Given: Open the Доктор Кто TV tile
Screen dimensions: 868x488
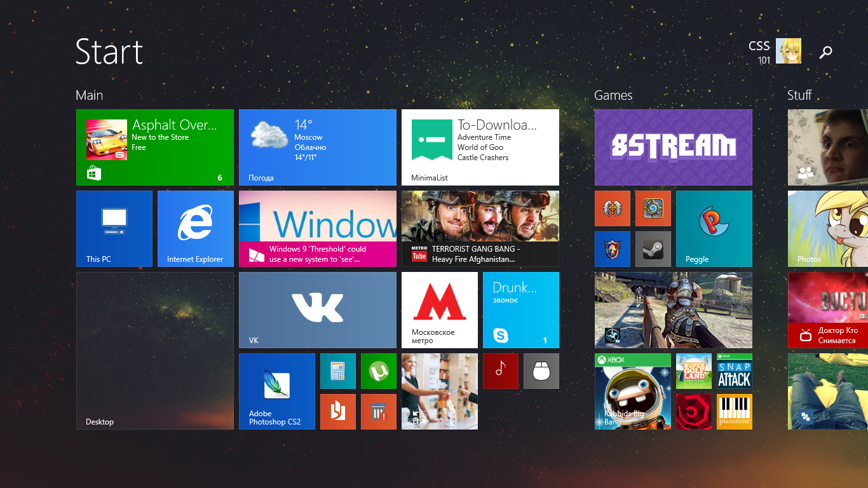Looking at the screenshot, I should pyautogui.click(x=828, y=310).
